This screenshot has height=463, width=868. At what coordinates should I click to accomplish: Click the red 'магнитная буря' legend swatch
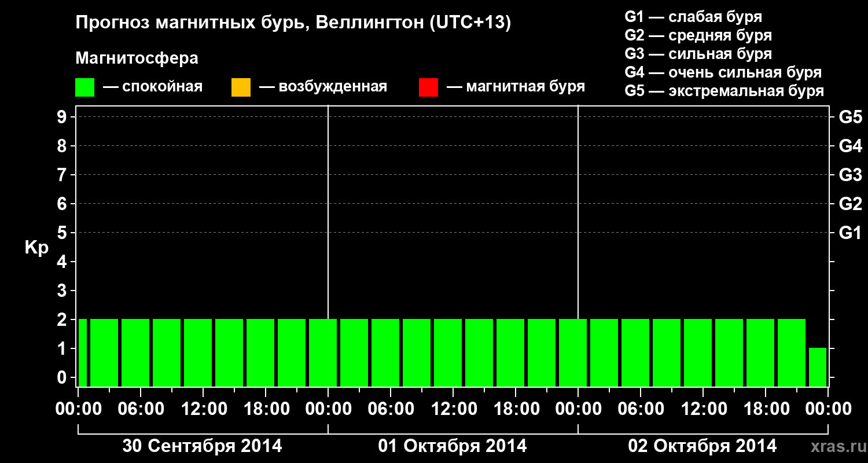428,87
